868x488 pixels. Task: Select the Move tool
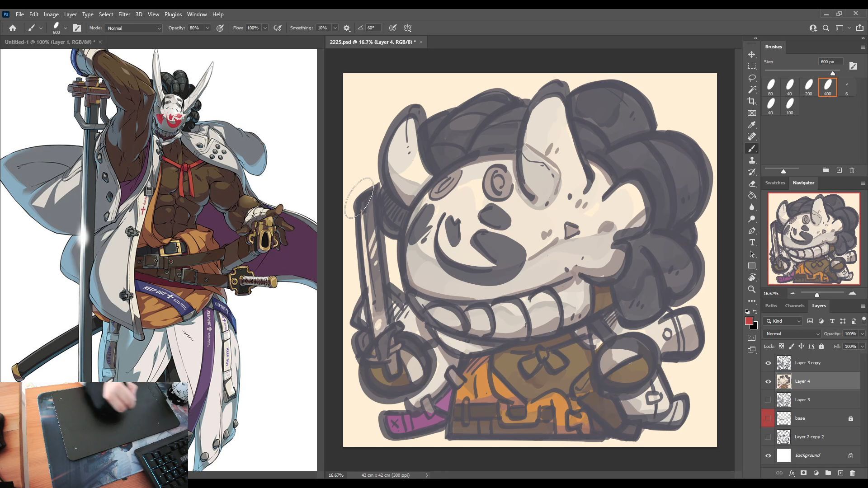[x=752, y=54]
